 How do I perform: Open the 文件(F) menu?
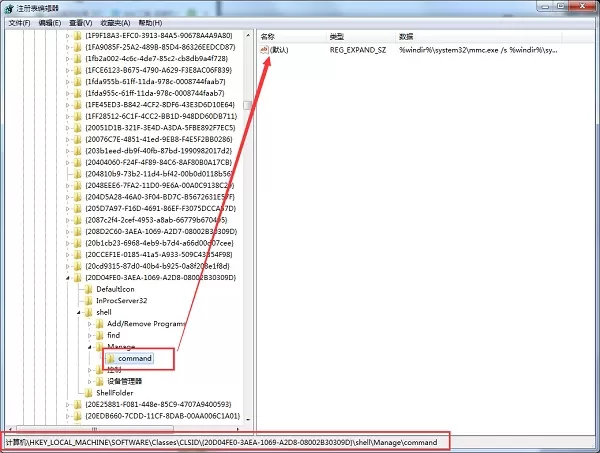pyautogui.click(x=19, y=23)
